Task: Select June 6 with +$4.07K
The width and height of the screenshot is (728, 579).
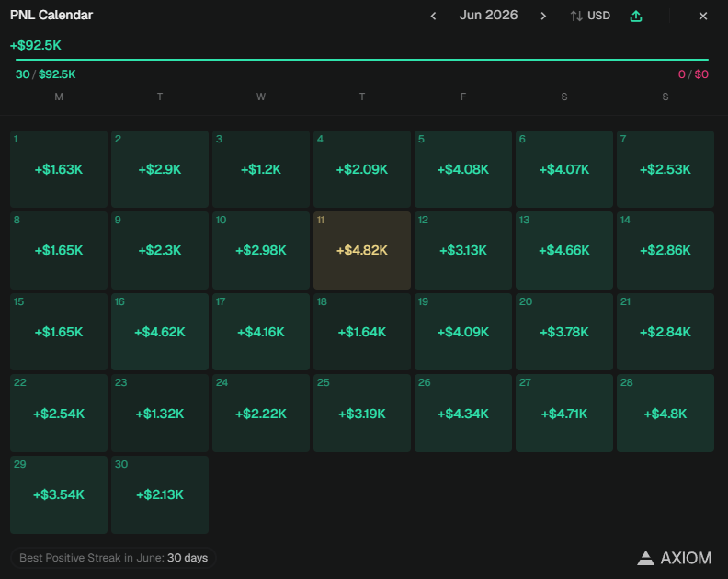Action: tap(564, 169)
